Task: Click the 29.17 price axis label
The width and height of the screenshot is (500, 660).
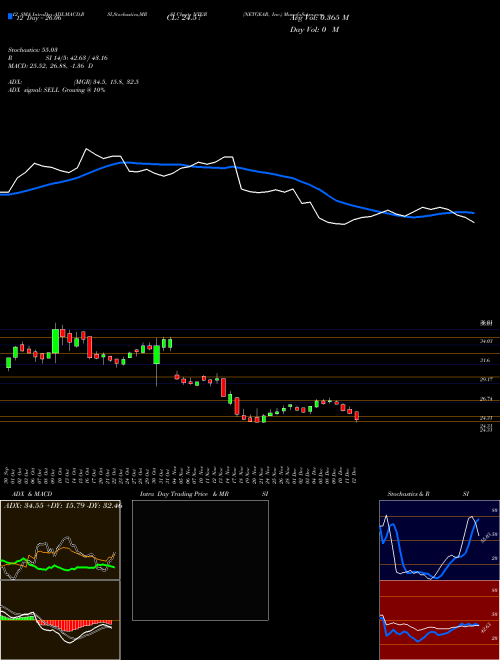Action: [487, 380]
